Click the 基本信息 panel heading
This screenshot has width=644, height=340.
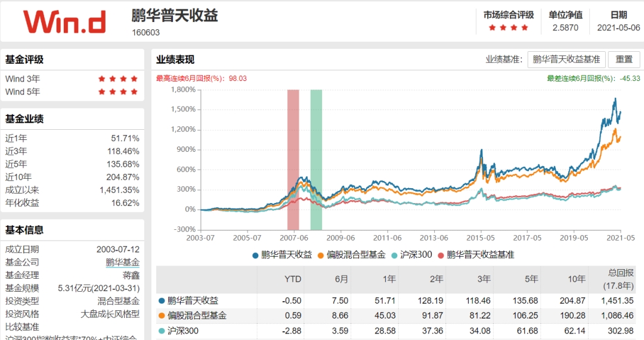(x=24, y=230)
